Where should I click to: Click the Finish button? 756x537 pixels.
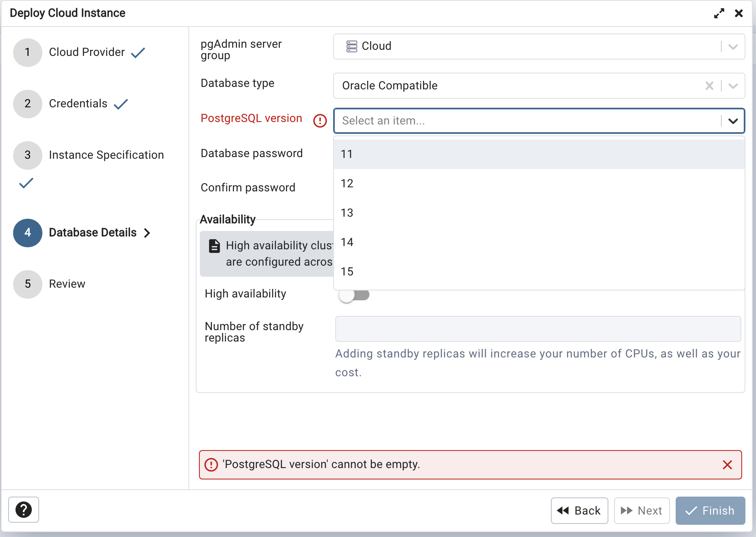[710, 510]
